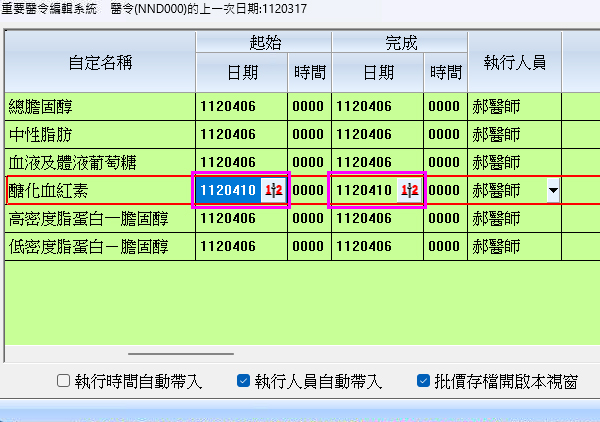Select the 低密度脂蛋白一膽固醇 row
Screen dimensions: 600x422
pos(88,246)
